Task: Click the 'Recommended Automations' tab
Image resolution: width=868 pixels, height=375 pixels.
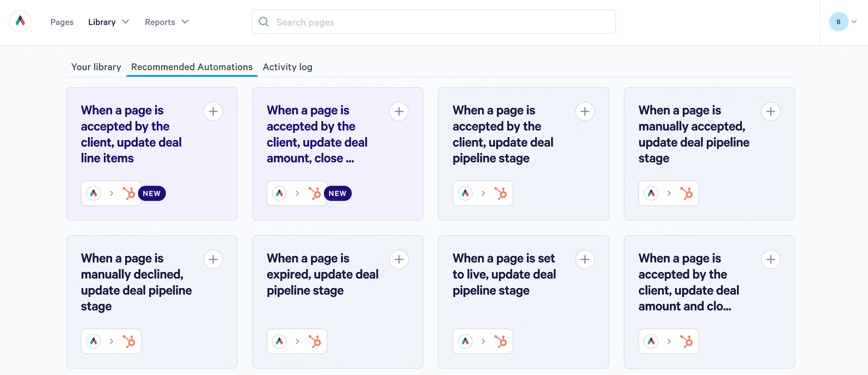Action: [x=192, y=67]
